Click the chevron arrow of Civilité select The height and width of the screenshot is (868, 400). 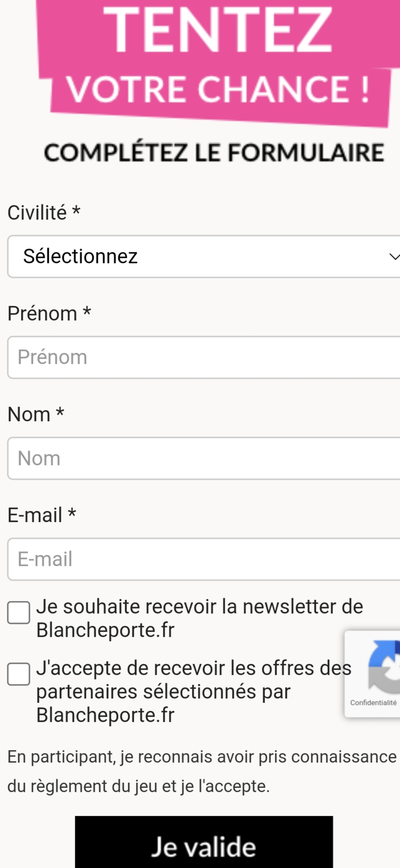[x=394, y=257]
